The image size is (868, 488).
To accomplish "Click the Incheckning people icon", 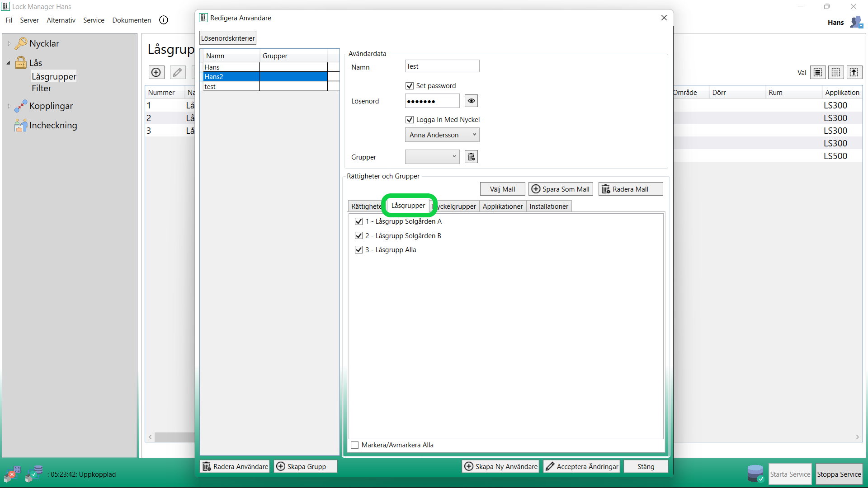I will click(21, 125).
